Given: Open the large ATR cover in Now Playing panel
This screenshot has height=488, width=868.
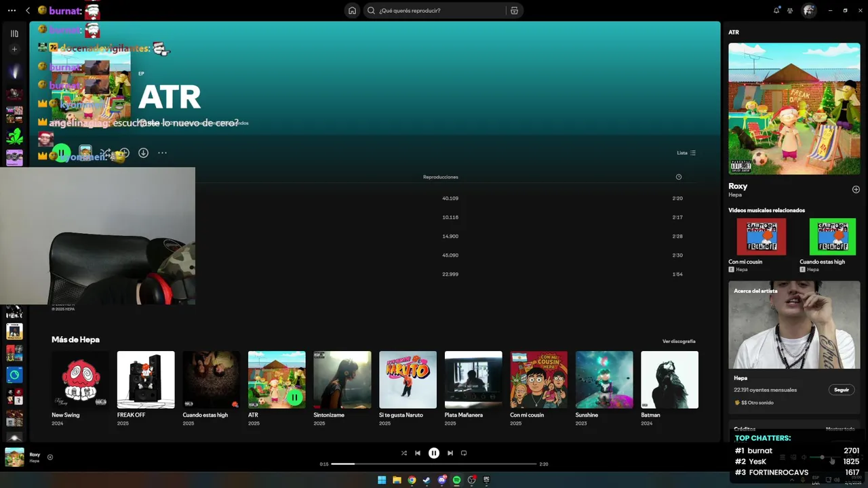Looking at the screenshot, I should click(x=794, y=108).
